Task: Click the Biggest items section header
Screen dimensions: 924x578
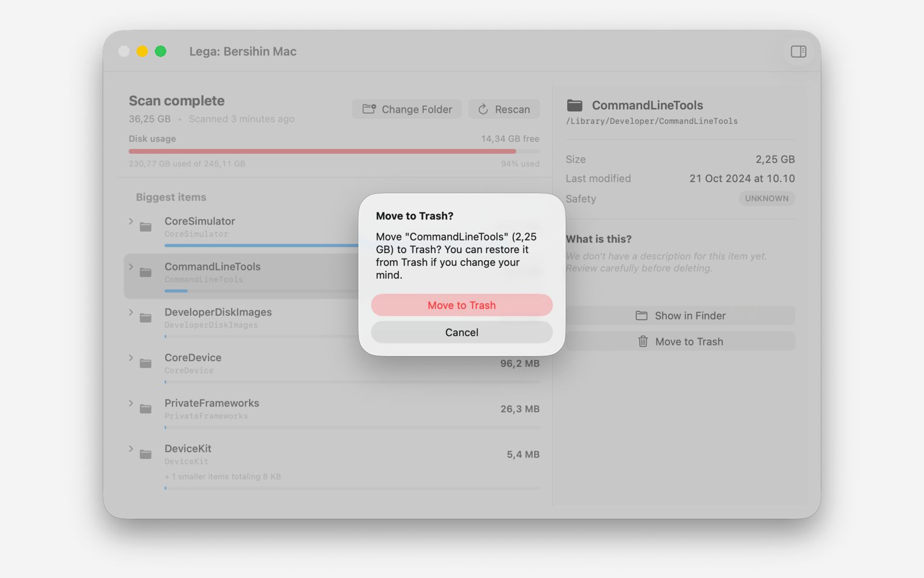Action: point(171,197)
